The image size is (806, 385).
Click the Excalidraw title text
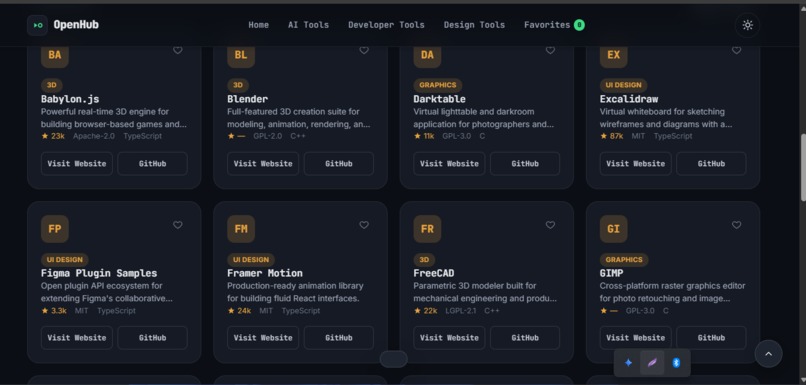pos(629,99)
